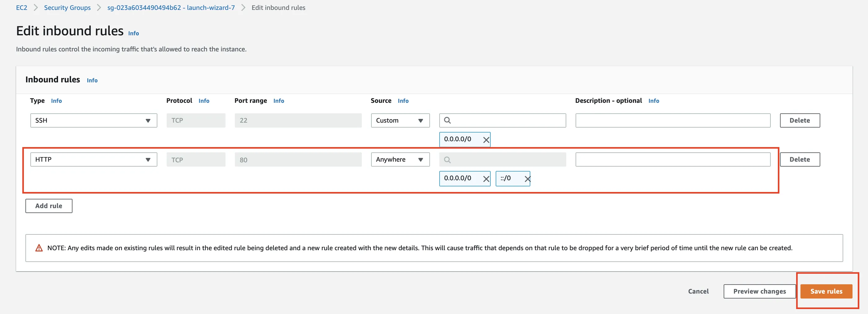Open the Info link next to Inbound rules heading

coord(92,81)
